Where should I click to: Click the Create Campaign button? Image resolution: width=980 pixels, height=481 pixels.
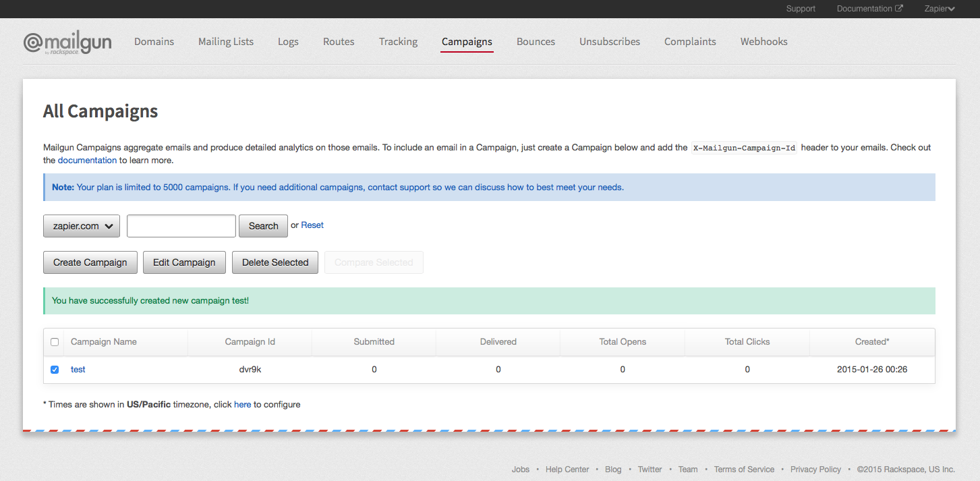coord(90,262)
